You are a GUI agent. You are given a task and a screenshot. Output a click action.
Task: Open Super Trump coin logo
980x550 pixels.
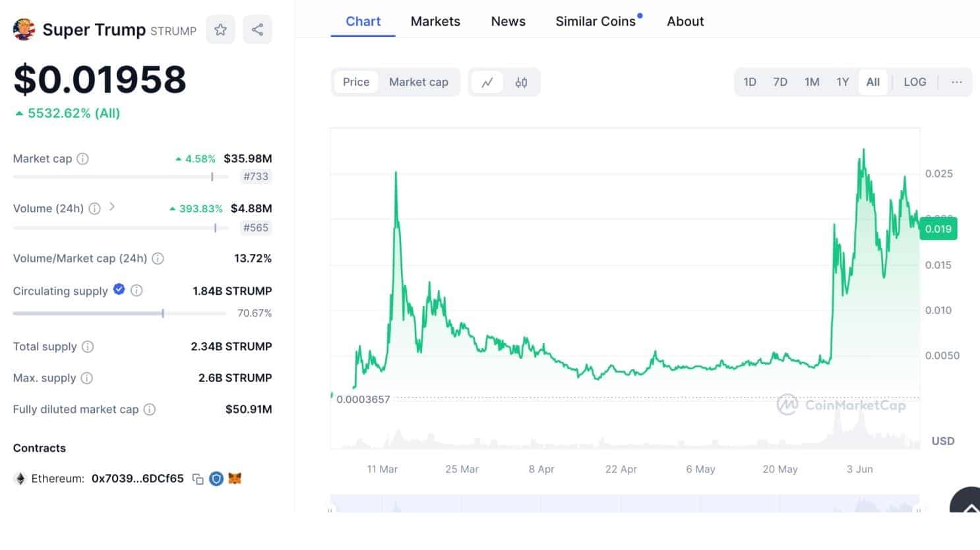tap(24, 30)
